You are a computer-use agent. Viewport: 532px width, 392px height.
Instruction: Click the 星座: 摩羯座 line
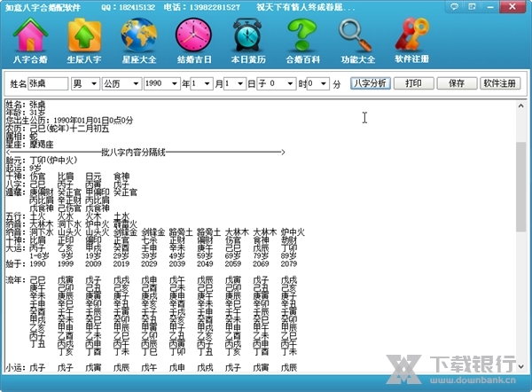[x=30, y=145]
